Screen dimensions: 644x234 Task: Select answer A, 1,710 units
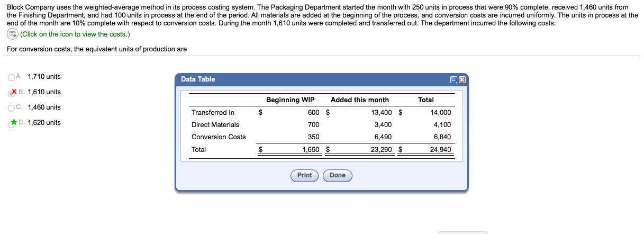coord(12,77)
